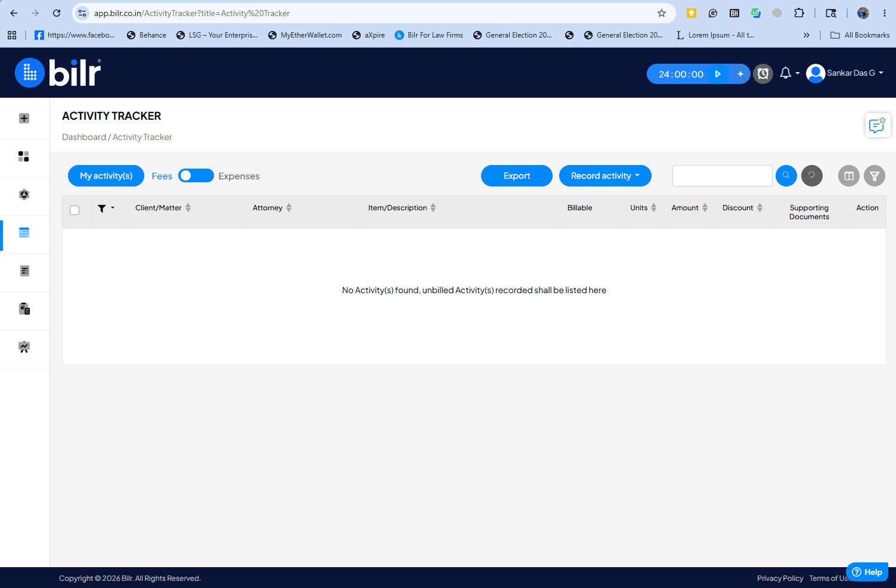Click the round filter funnel button
This screenshot has width=896, height=588.
[875, 176]
